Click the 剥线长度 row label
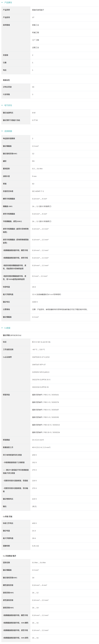 click(x=6, y=176)
